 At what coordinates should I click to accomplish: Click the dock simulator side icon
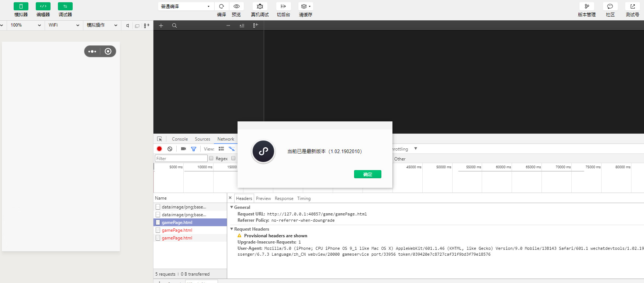(x=146, y=25)
